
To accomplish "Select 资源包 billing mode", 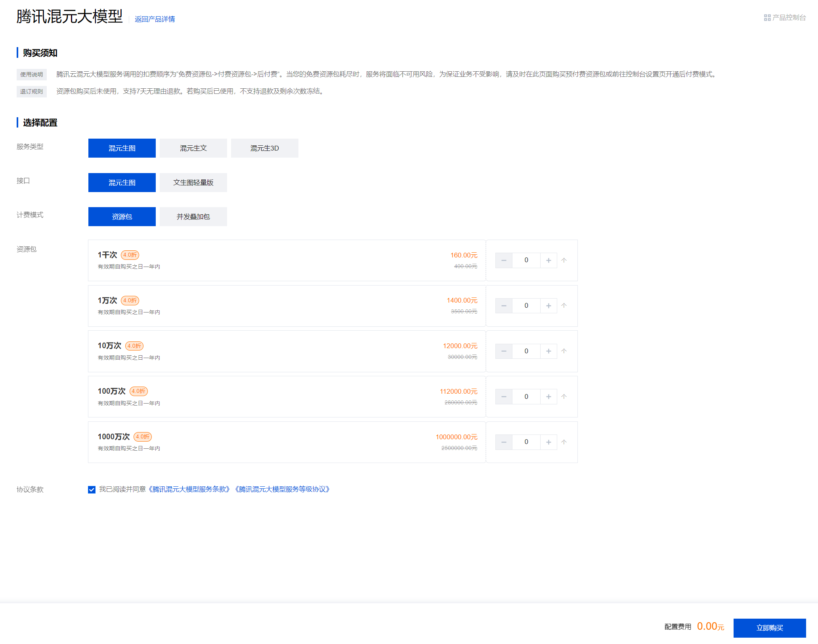I will [122, 217].
